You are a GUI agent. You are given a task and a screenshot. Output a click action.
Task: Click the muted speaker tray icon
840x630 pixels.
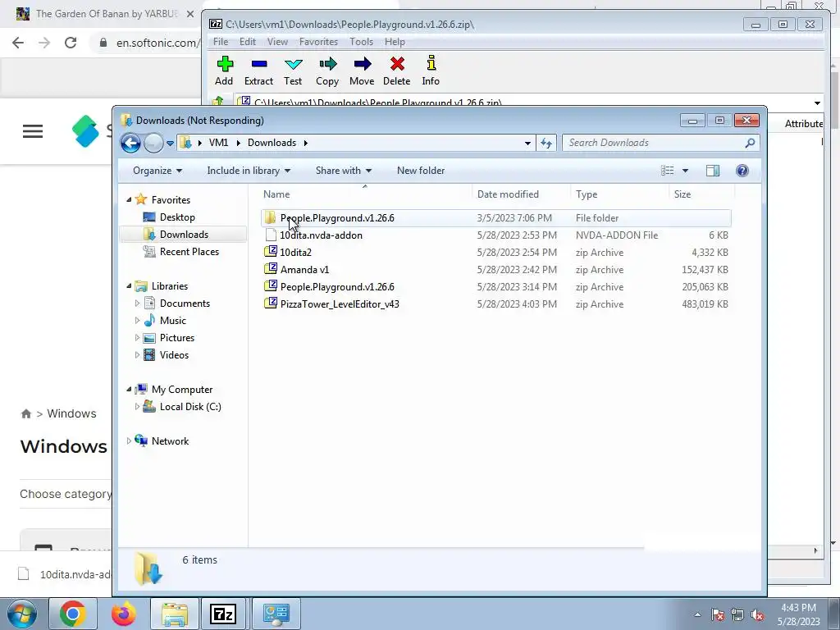[757, 614]
